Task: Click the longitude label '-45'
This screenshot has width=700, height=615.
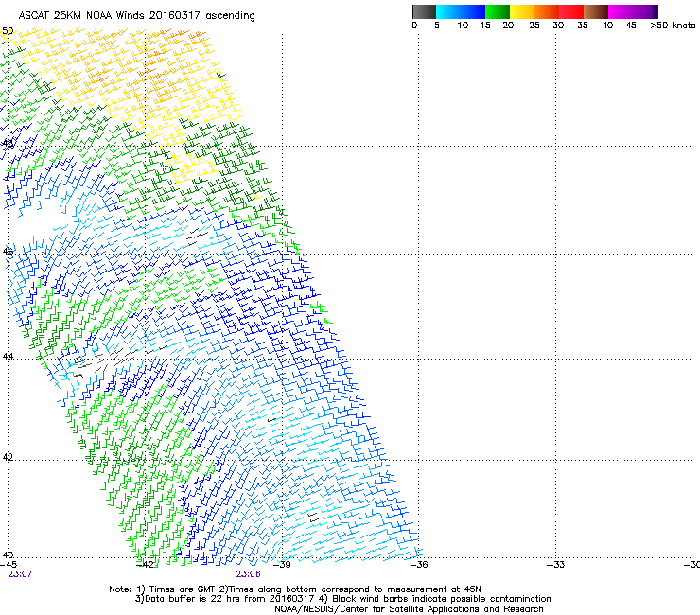Action: [9, 565]
